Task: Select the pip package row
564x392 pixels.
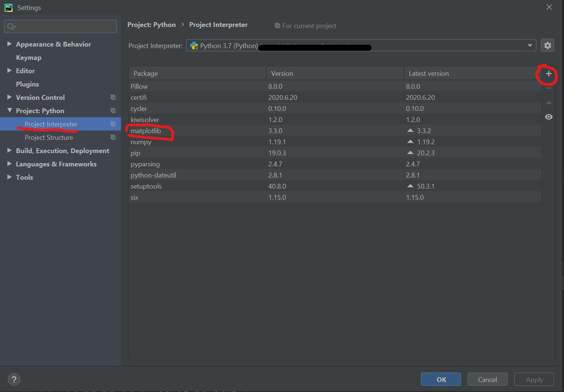Action: coord(335,153)
